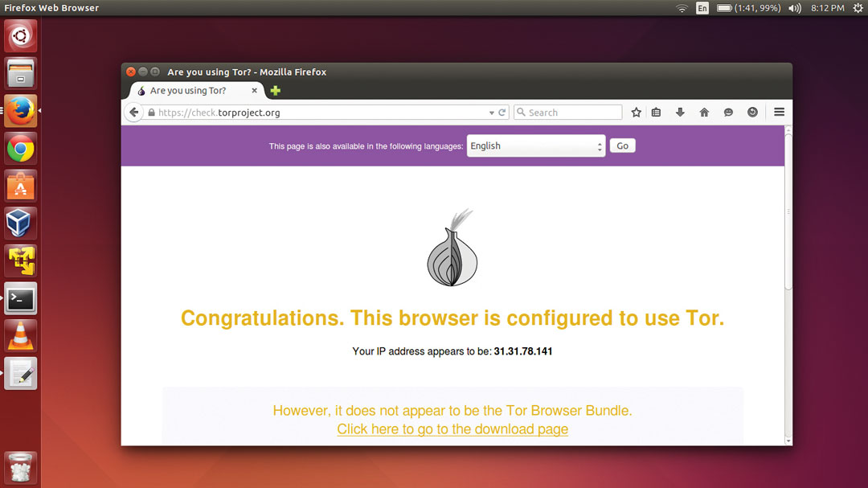Viewport: 868px width, 488px height.
Task: Click the Search input field
Action: (x=568, y=113)
